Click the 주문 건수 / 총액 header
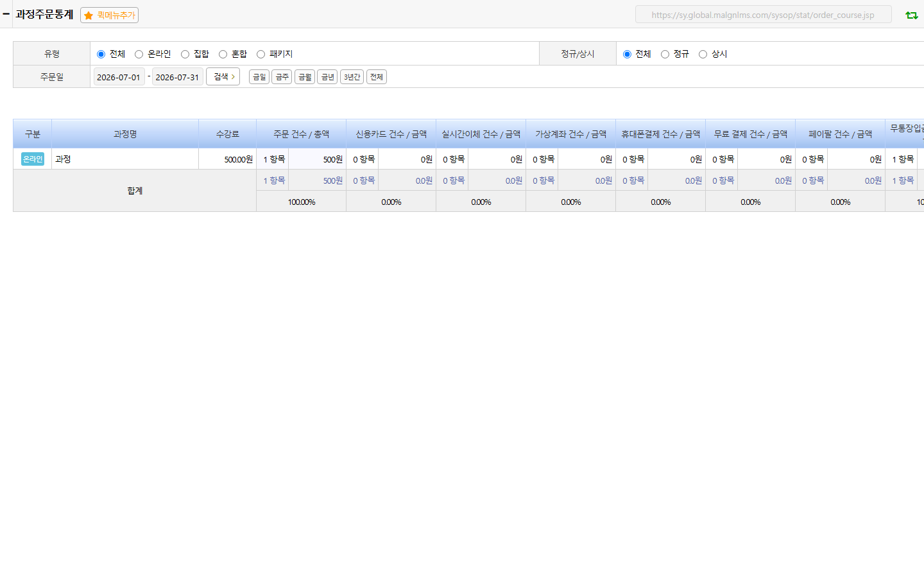The height and width of the screenshot is (578, 924). (x=302, y=134)
